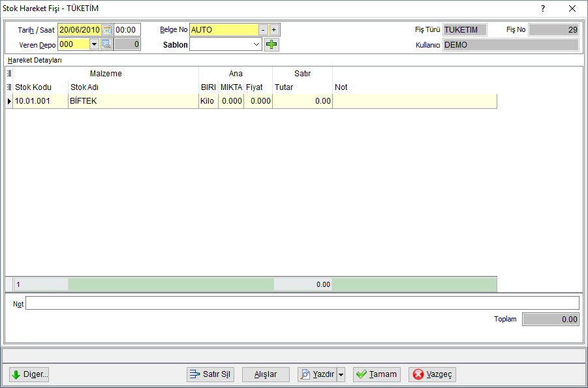The width and height of the screenshot is (588, 388).
Task: Click the Belge No AUTO field
Action: [224, 29]
